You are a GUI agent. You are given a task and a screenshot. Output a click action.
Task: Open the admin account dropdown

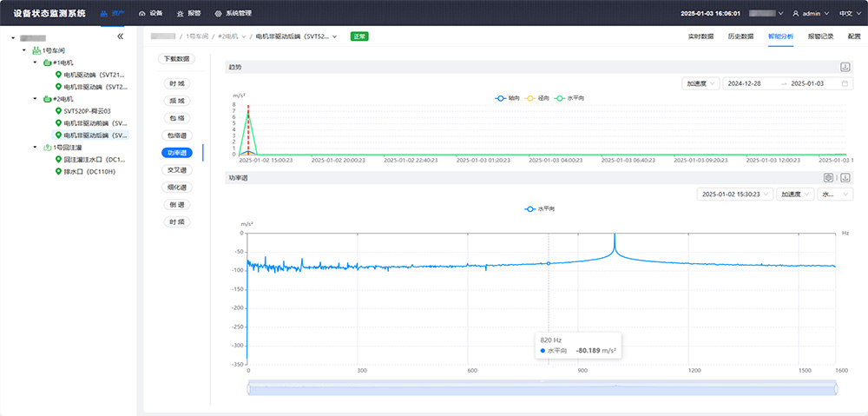(x=811, y=13)
